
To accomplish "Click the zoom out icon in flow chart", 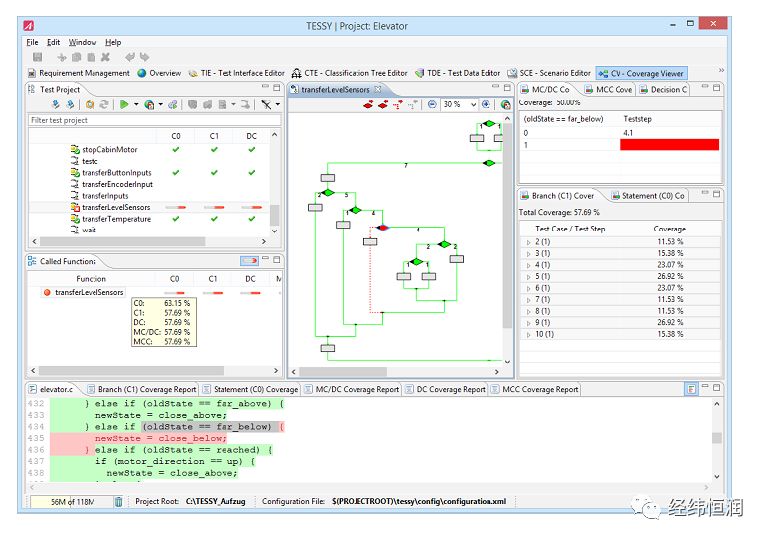I will tap(432, 104).
